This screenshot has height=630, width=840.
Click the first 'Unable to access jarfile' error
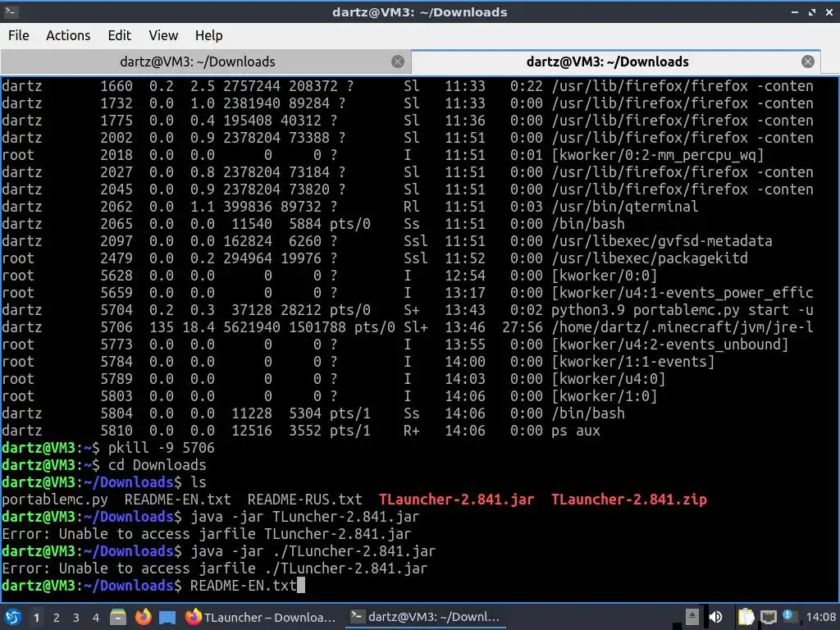tap(206, 534)
